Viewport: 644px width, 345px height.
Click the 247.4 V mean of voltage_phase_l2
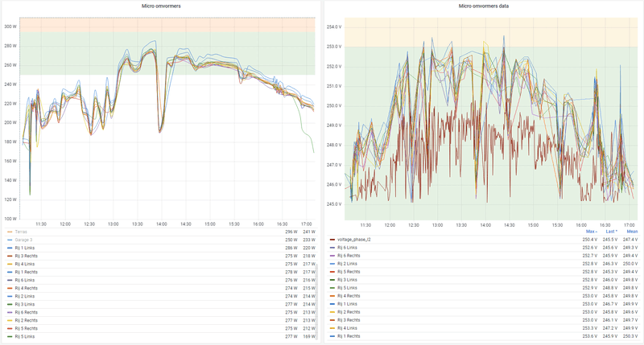(x=630, y=240)
